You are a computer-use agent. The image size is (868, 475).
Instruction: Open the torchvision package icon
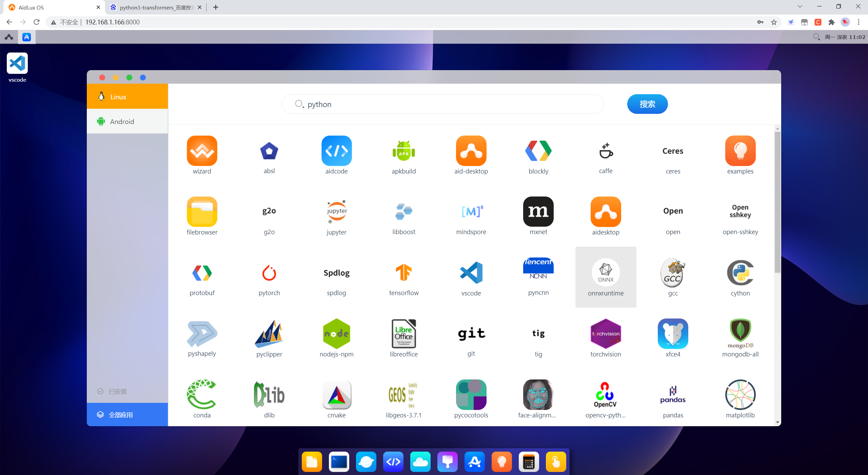point(606,334)
